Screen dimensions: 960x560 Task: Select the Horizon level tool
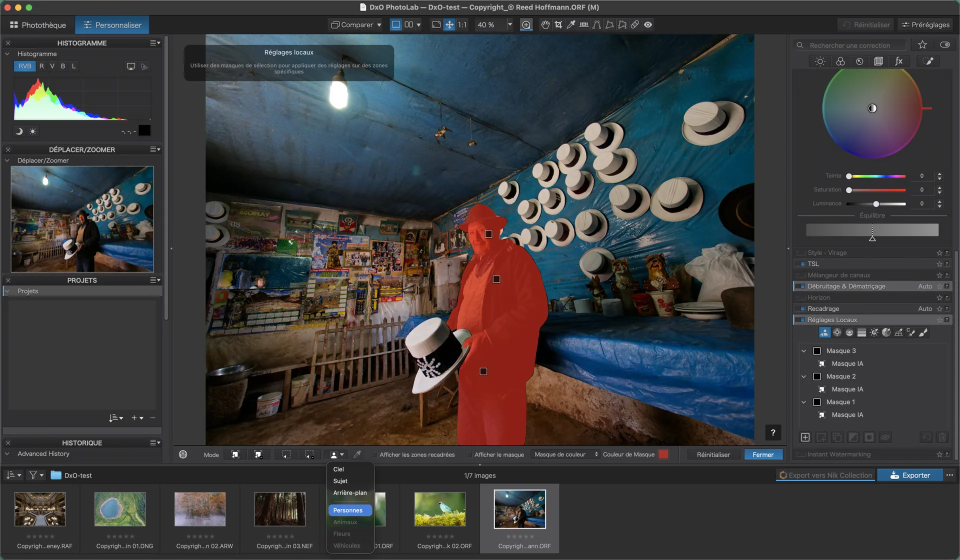583,24
